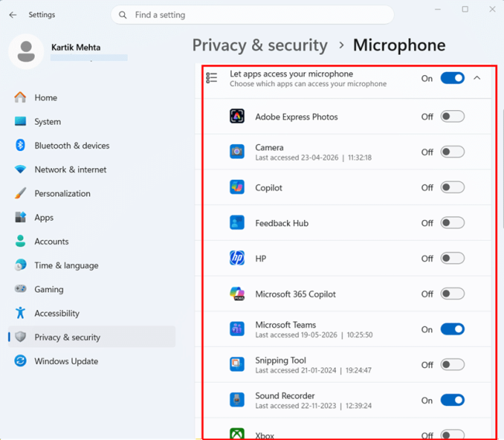Open the Gaming settings section
The image size is (504, 440).
(x=91, y=289)
